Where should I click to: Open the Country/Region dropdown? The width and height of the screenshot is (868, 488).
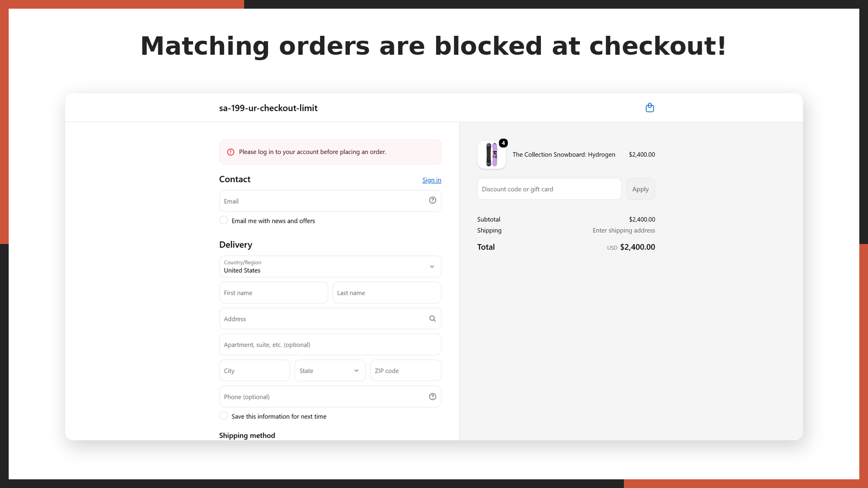[x=330, y=266]
